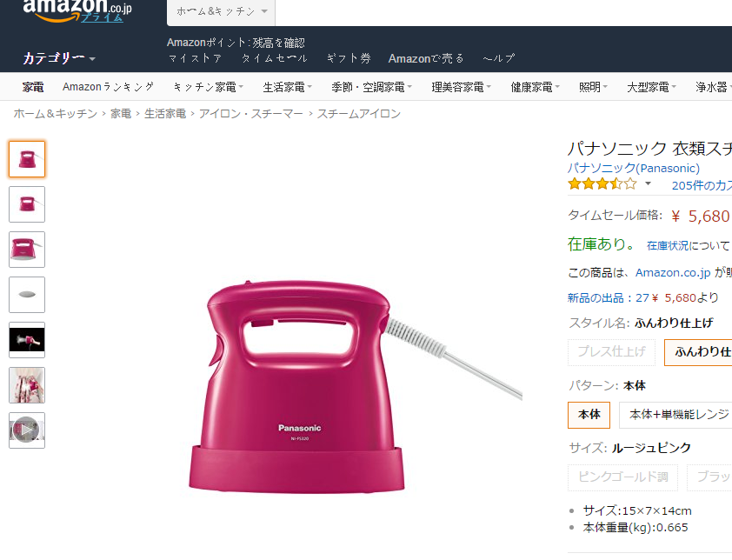Open the ホーム&キッチン search category dropdown
732x560 pixels.
click(222, 11)
